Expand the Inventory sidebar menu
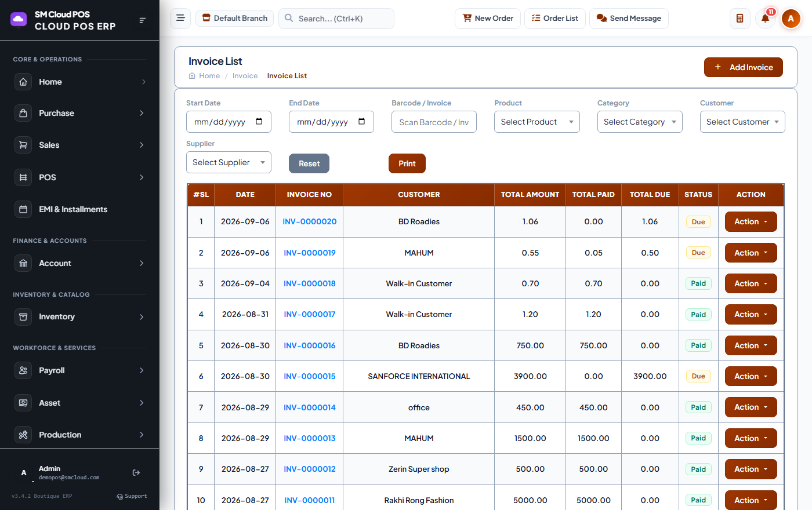Viewport: 812px width, 510px height. [x=79, y=316]
